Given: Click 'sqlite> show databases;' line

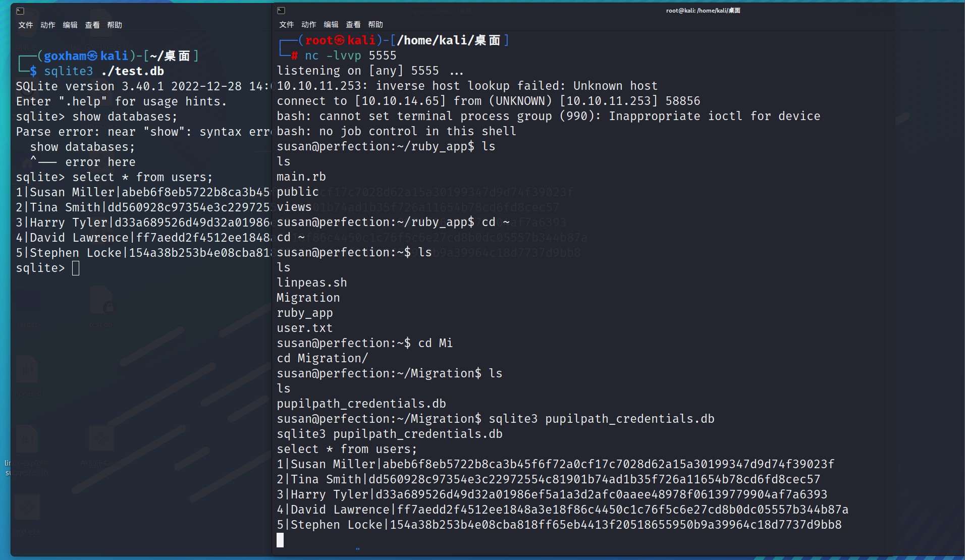Looking at the screenshot, I should click(96, 117).
